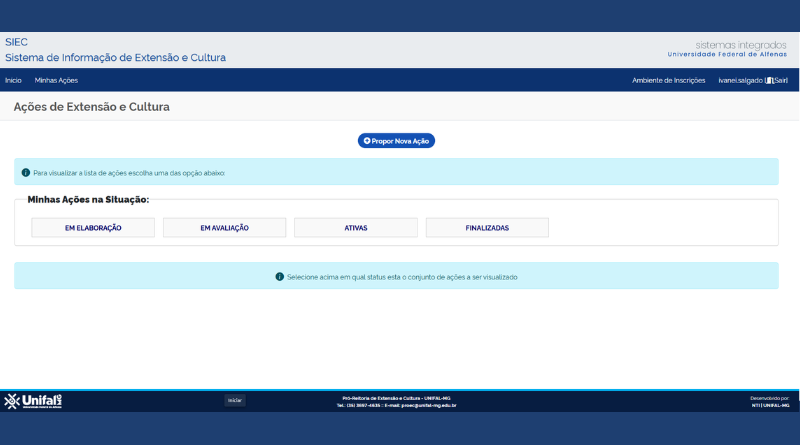The image size is (800, 445).
Task: Open the FINALIZADAS actions list
Action: tap(487, 228)
